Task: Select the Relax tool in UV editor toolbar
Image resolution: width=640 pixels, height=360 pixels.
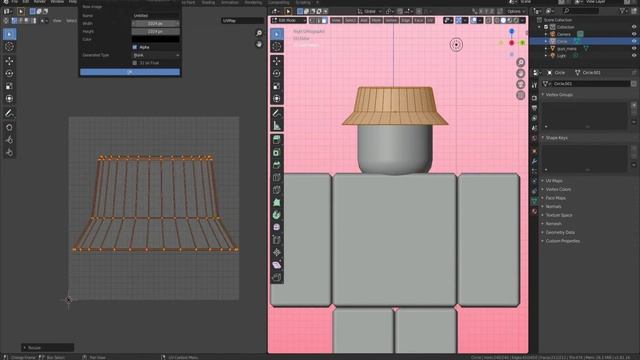Action: [x=9, y=140]
